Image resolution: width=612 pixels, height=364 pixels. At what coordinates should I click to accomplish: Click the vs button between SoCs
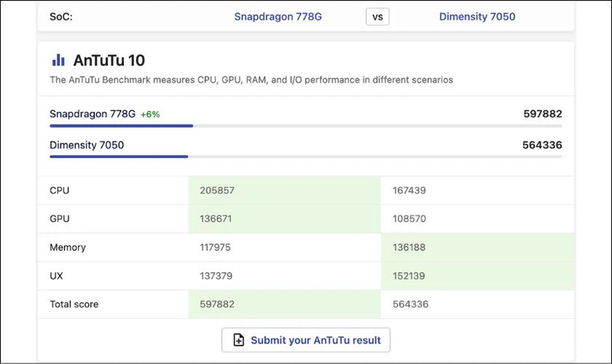tap(377, 17)
